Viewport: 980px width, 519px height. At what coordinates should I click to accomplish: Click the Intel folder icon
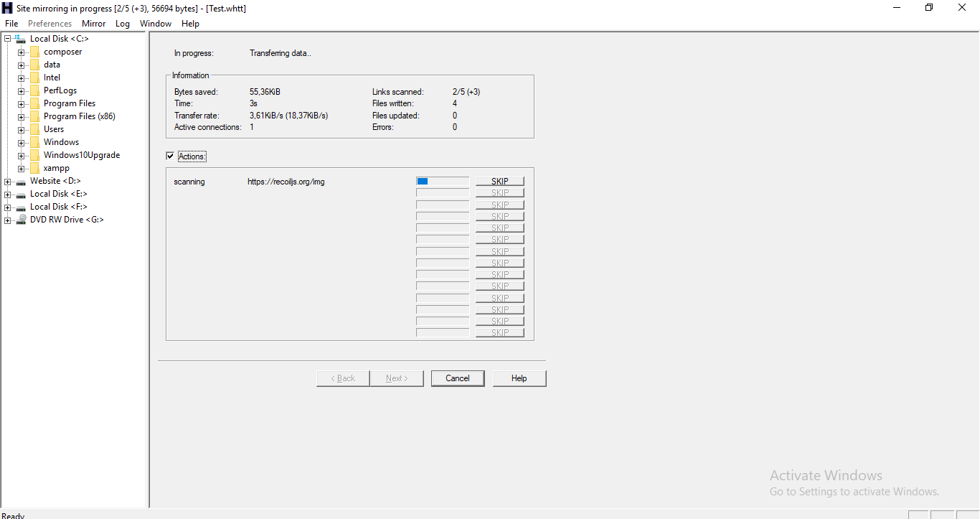point(34,78)
